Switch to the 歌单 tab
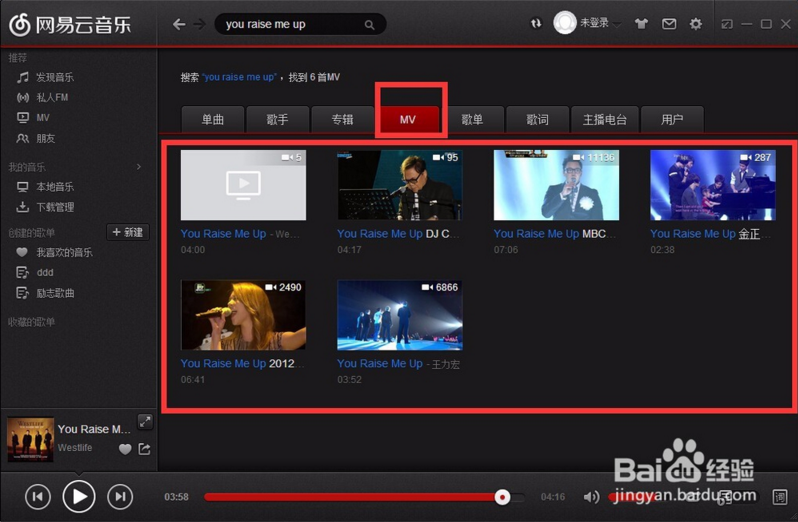The width and height of the screenshot is (798, 522). tap(472, 120)
